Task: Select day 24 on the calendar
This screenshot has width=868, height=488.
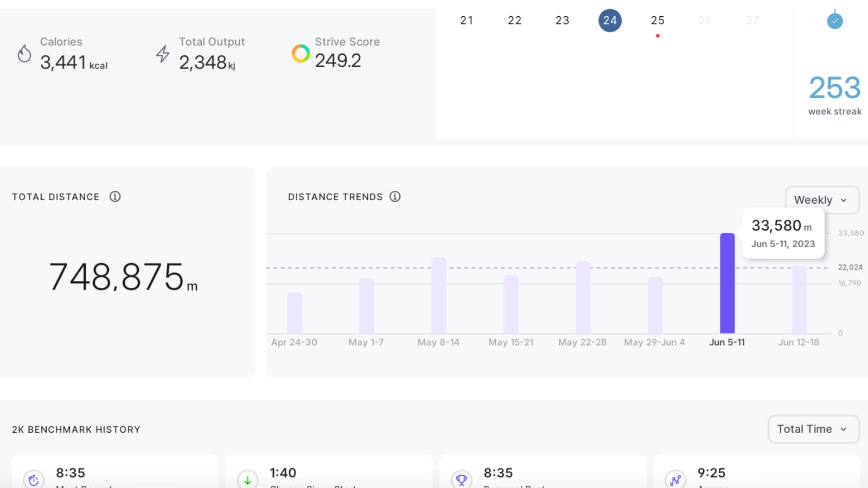Action: [610, 21]
